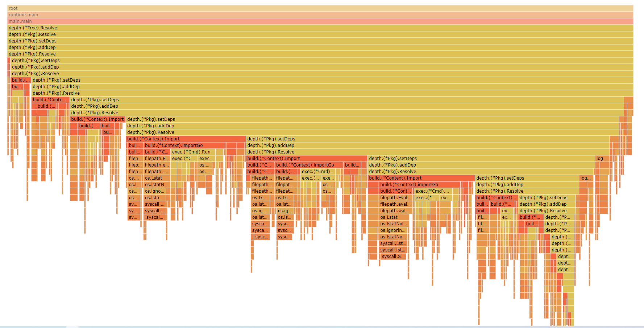
Task: Click the exec.(*Cmd).Run frame
Action: [192, 152]
